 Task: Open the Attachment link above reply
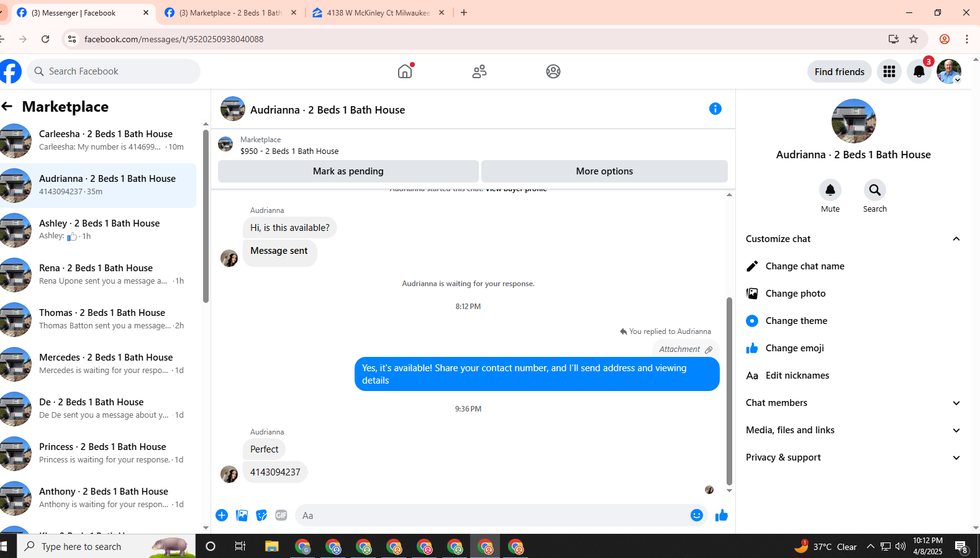[x=686, y=349]
